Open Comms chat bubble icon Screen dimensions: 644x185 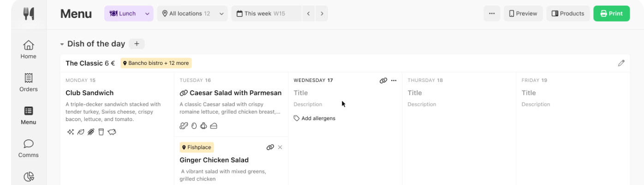point(29,144)
